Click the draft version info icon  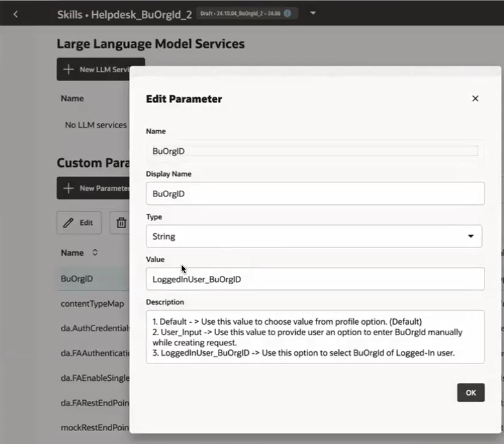pos(287,13)
